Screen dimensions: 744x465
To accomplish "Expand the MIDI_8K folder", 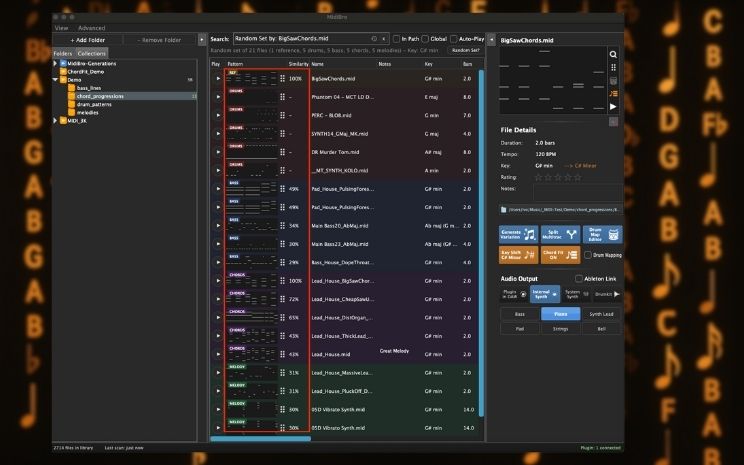I will tap(56, 120).
